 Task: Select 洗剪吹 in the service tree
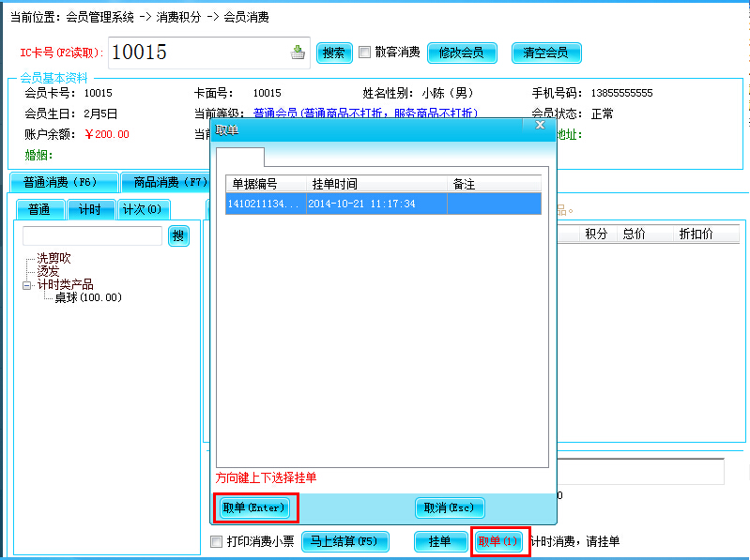pos(54,258)
